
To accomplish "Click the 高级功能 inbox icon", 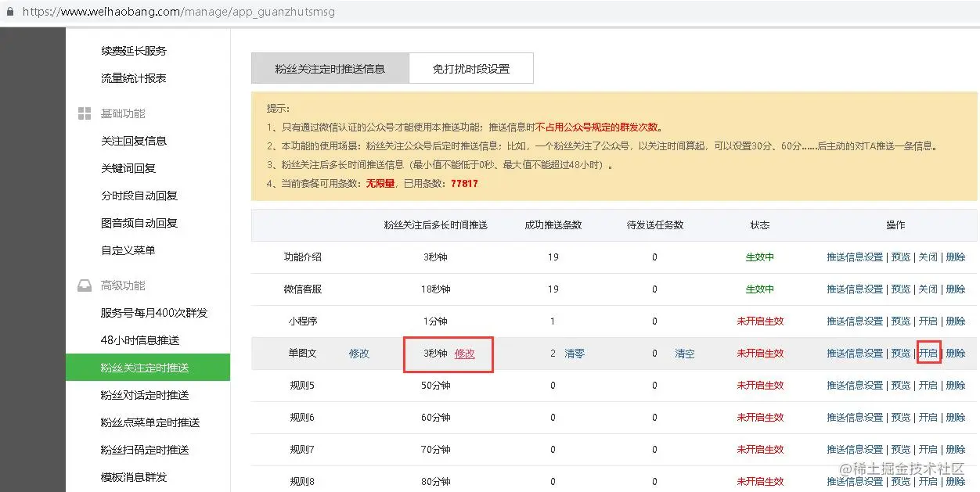I will click(85, 286).
